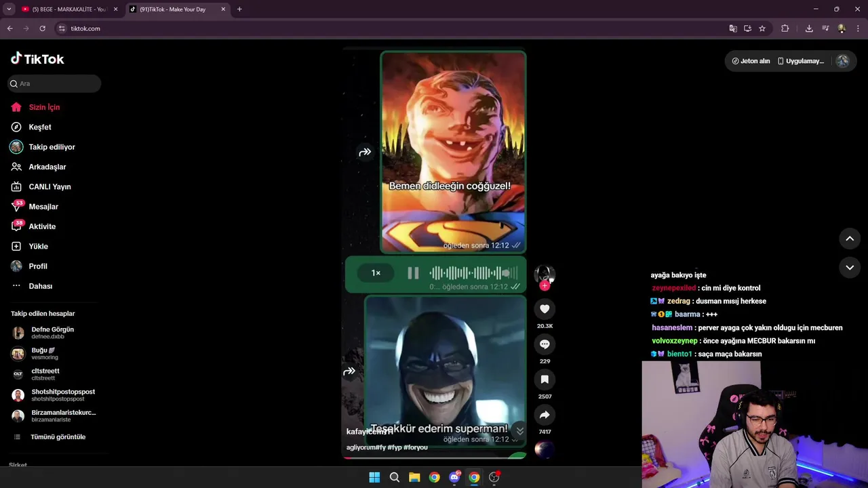Open Discord from the taskbar
The width and height of the screenshot is (868, 488).
[454, 477]
